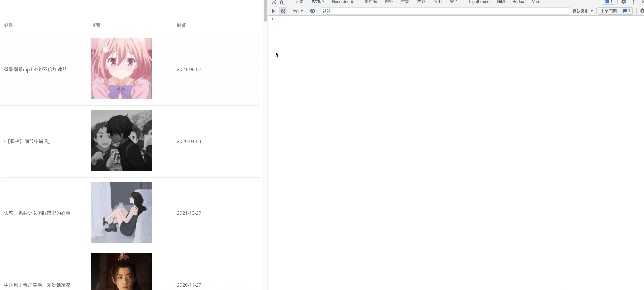This screenshot has height=290, width=644.
Task: Switch to the Vue tab
Action: pos(535,2)
